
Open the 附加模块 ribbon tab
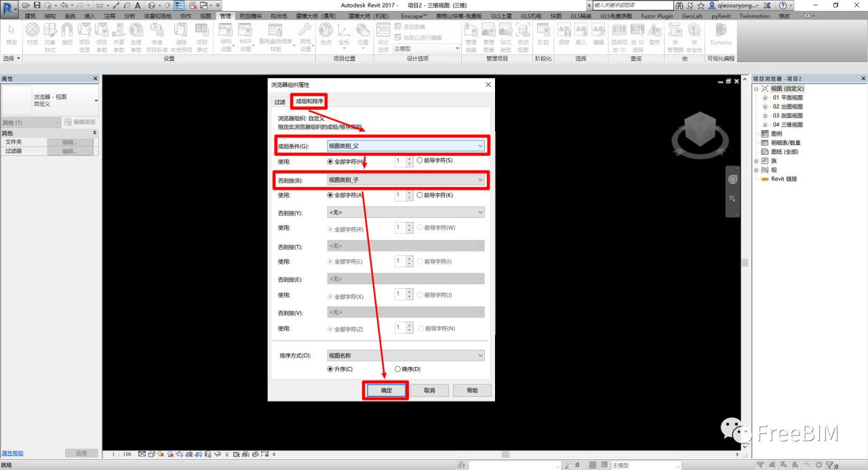tap(250, 16)
